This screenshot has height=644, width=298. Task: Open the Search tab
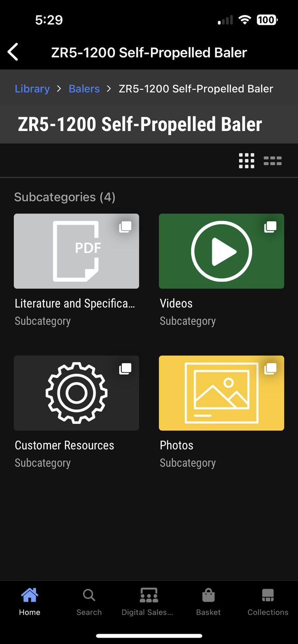[89, 602]
